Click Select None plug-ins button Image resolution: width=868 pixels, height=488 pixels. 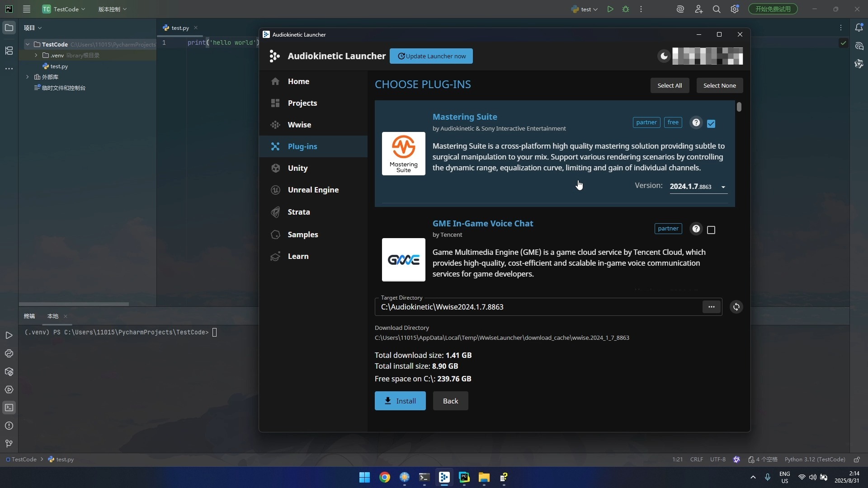(x=719, y=85)
